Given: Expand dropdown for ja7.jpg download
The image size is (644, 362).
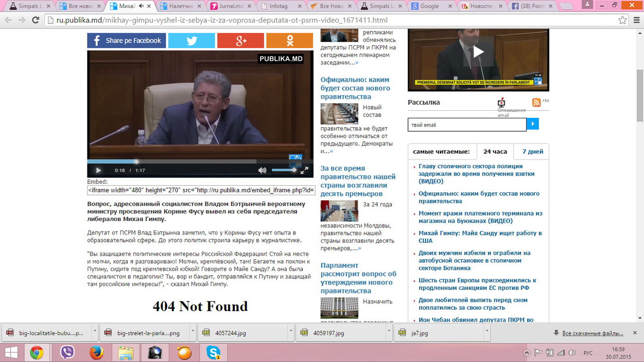Looking at the screenshot, I should [487, 333].
